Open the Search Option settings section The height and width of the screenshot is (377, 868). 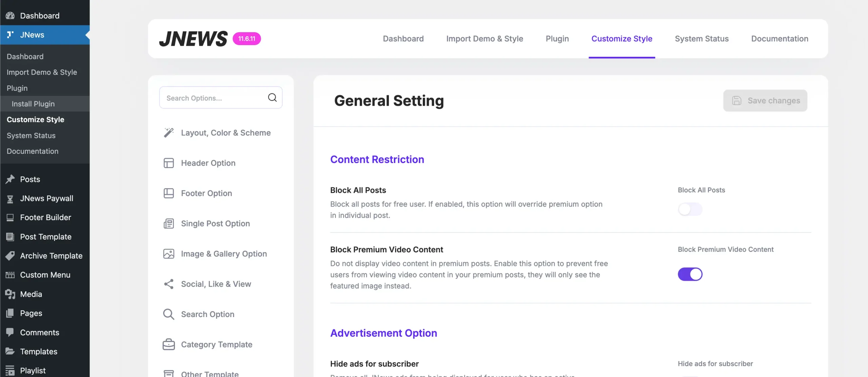pyautogui.click(x=208, y=314)
